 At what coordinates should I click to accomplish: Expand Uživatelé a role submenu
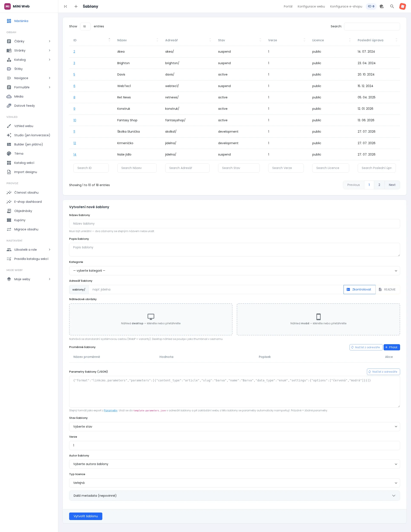(49, 250)
